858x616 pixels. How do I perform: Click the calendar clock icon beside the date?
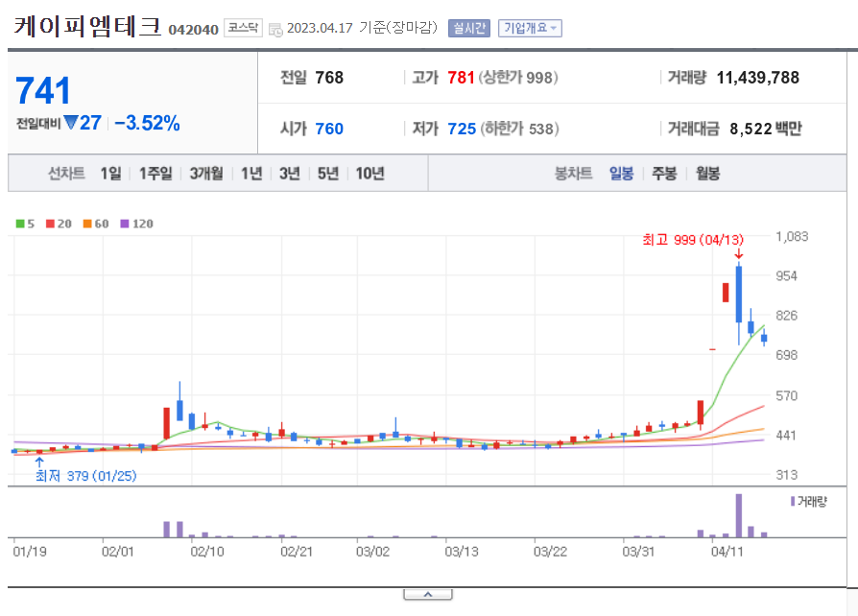coord(275,29)
